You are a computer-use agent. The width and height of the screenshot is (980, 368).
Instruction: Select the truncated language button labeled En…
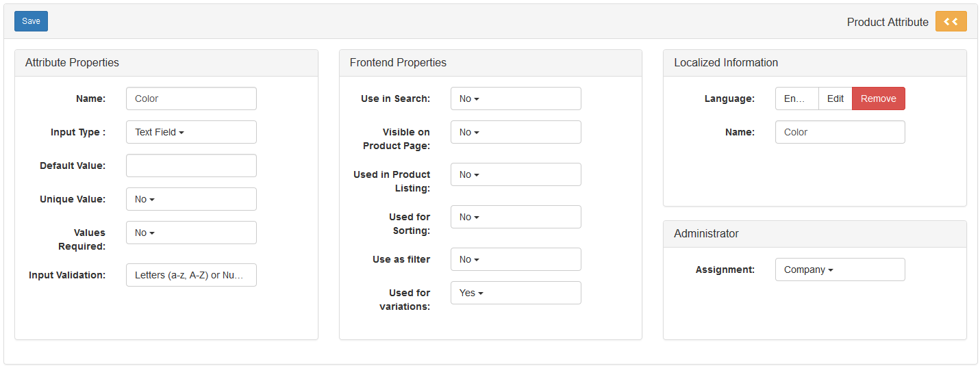796,98
